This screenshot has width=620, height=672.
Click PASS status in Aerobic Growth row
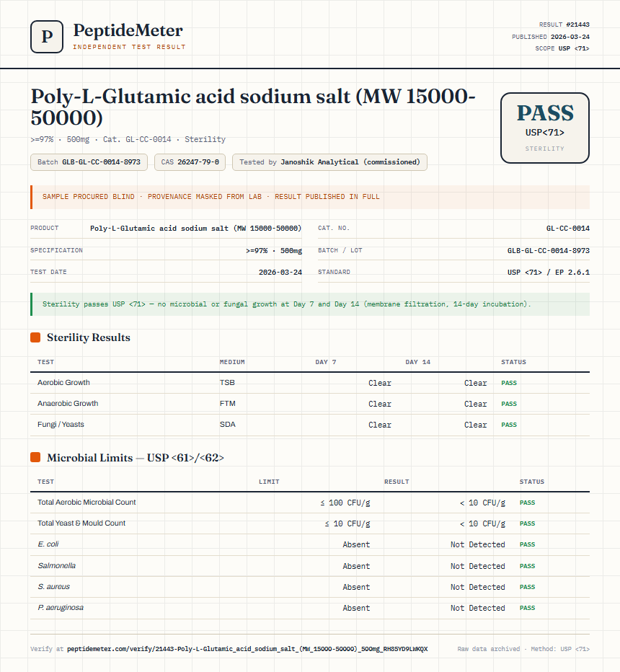click(509, 383)
